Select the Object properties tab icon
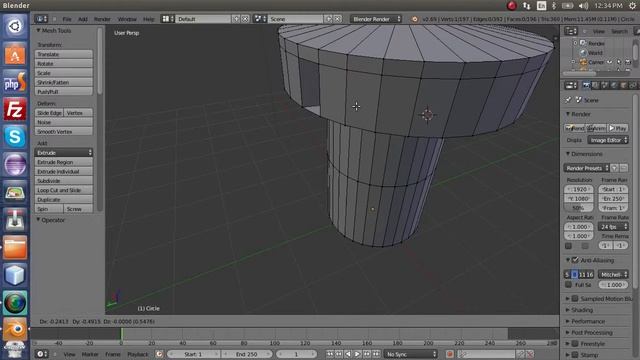The height and width of the screenshot is (360, 640). click(x=623, y=85)
